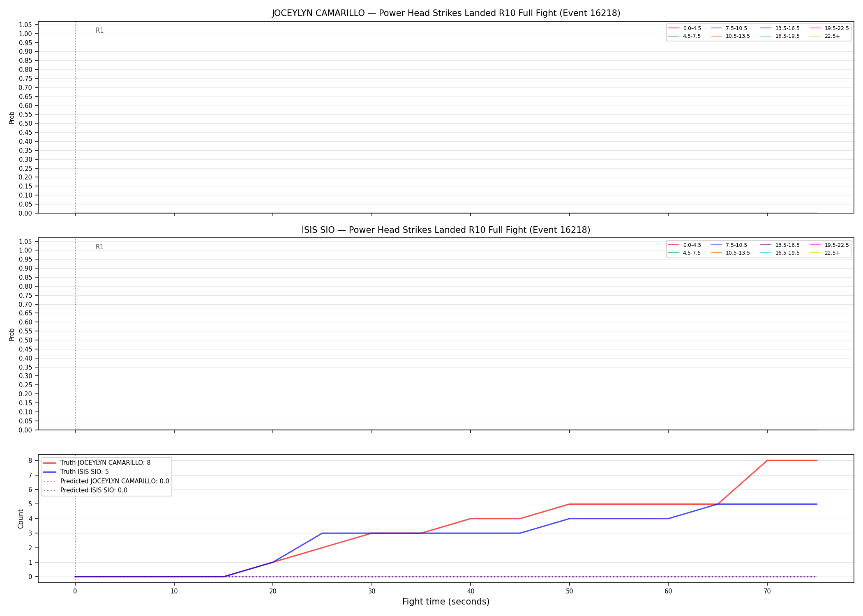Click x-axis tick label 40
This screenshot has width=863, height=616.
(x=471, y=591)
